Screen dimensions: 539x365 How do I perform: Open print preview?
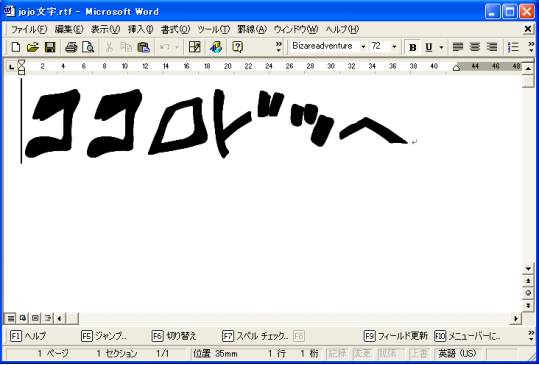point(88,47)
